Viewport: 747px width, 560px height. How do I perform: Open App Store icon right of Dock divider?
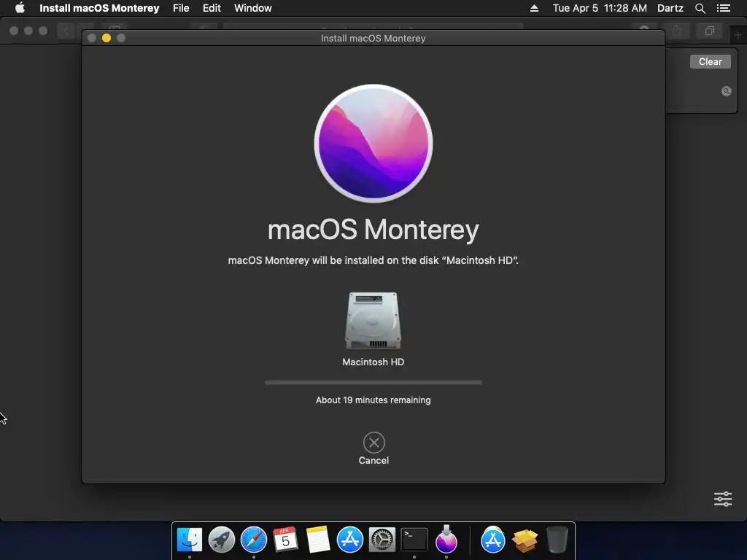coord(492,540)
